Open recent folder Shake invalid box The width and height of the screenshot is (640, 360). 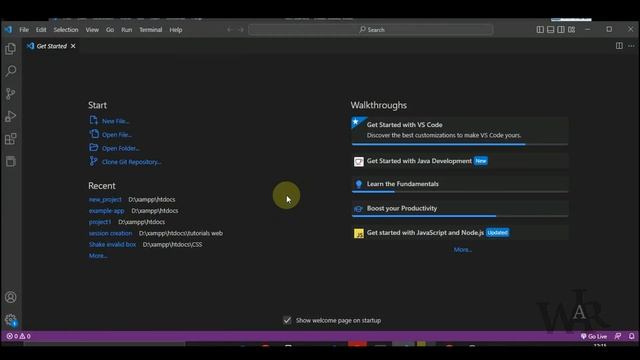pos(112,244)
